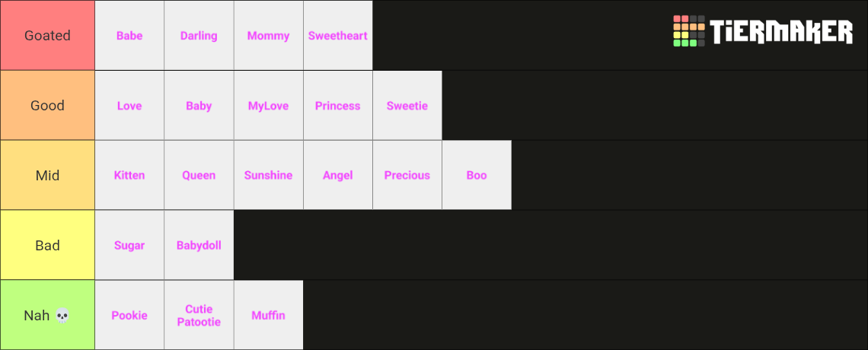The width and height of the screenshot is (868, 350).
Task: Click the Precious tile
Action: pyautogui.click(x=407, y=175)
